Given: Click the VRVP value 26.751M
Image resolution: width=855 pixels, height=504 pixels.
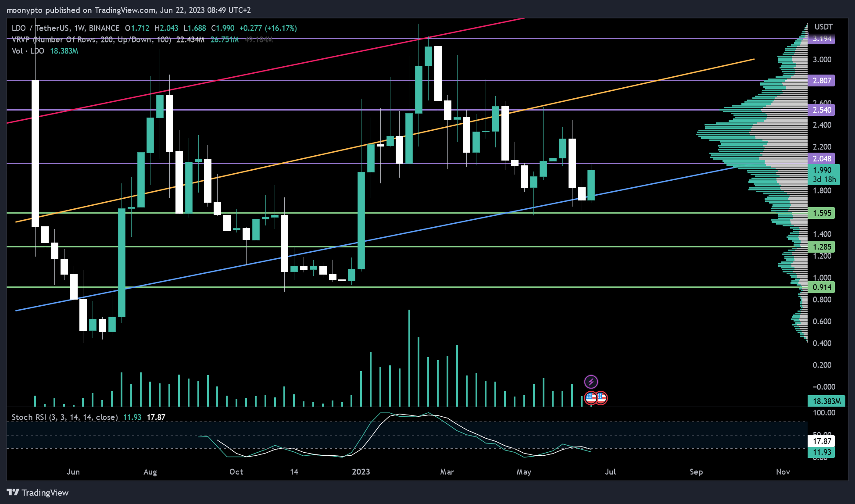Looking at the screenshot, I should tap(225, 39).
